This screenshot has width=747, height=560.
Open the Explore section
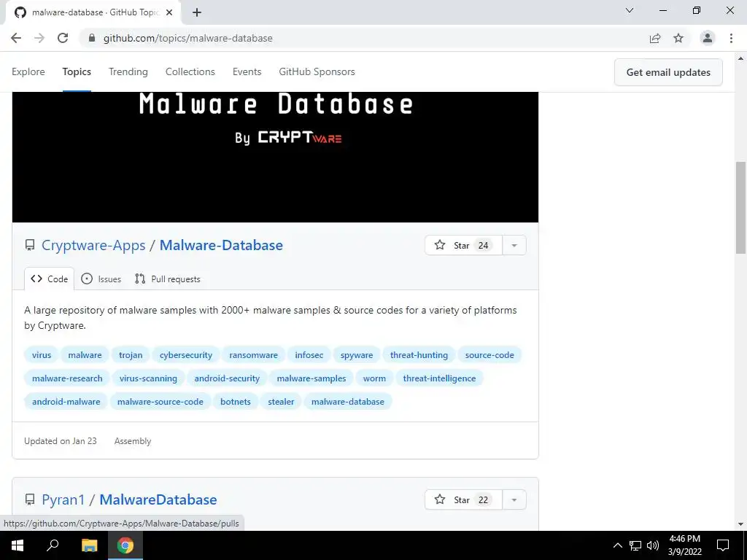coord(28,72)
